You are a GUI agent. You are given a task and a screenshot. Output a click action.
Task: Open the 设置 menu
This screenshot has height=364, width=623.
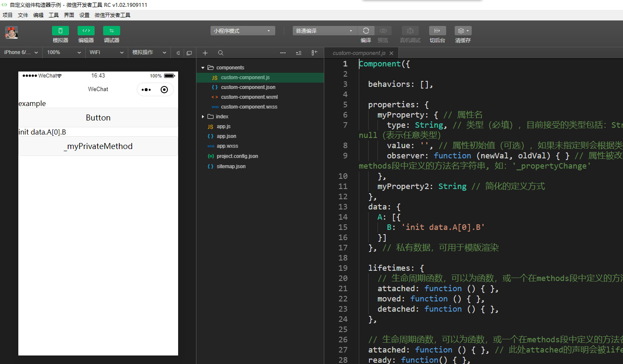pos(84,15)
